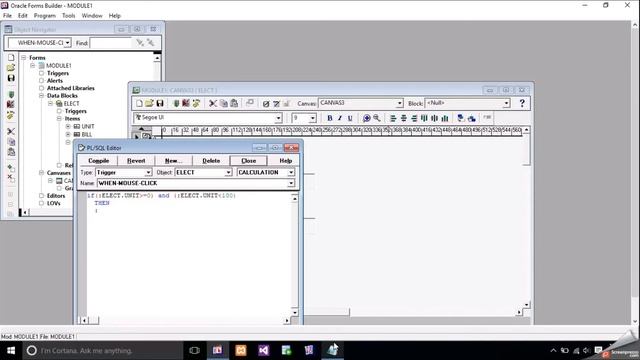The image size is (640, 360).
Task: Click Zoom Out magnifier in Layout Editor
Action: 376,118
